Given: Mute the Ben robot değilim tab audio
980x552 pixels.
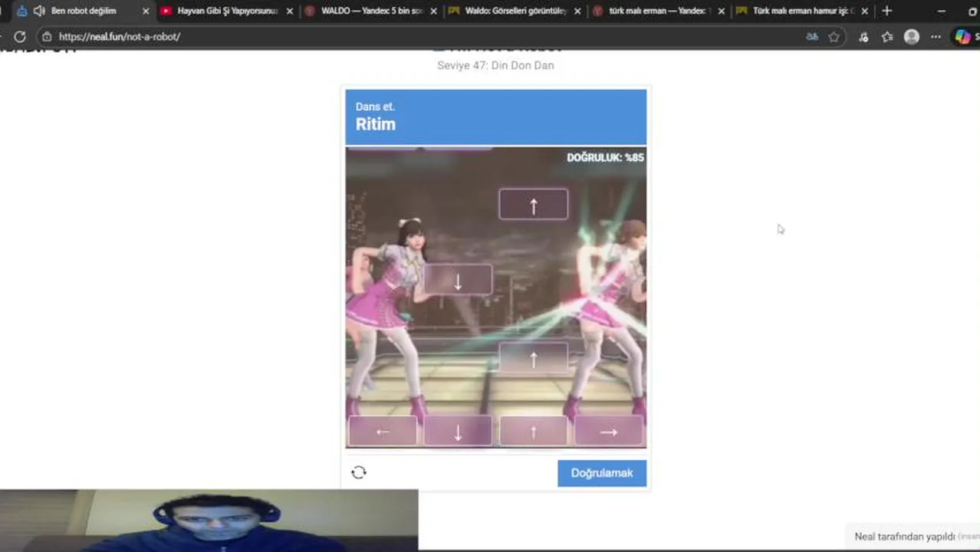Looking at the screenshot, I should [39, 11].
